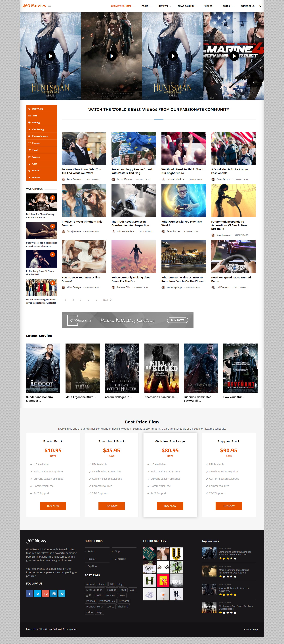Image resolution: width=284 pixels, height=644 pixels.
Task: Click Back to top link
Action: [x=251, y=630]
